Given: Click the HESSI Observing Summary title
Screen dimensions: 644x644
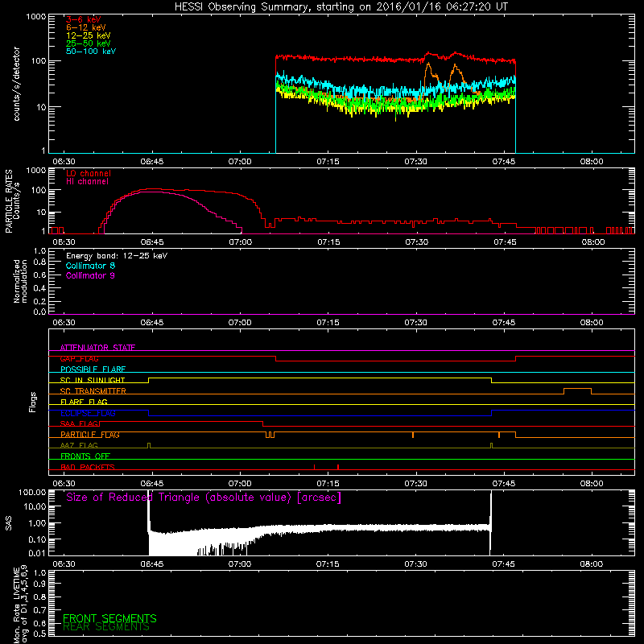Looking at the screenshot, I should point(341,7).
